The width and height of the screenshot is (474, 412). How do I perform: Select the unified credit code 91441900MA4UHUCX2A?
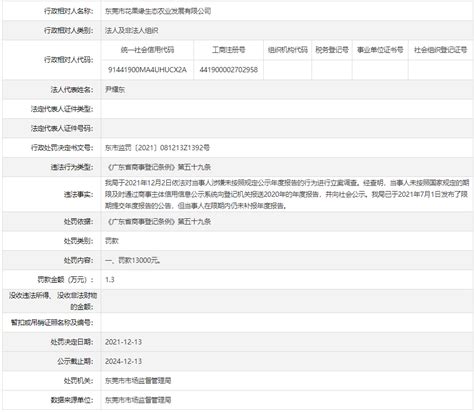[147, 70]
